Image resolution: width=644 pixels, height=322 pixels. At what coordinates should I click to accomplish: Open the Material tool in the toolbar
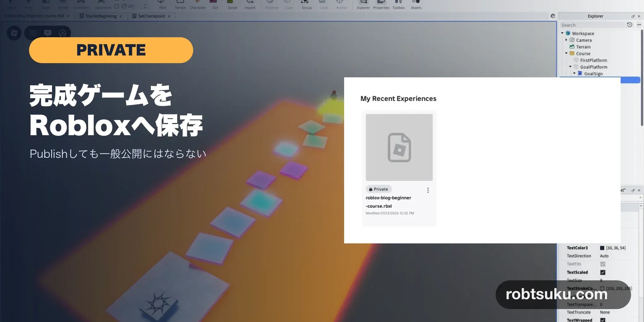coord(271,4)
